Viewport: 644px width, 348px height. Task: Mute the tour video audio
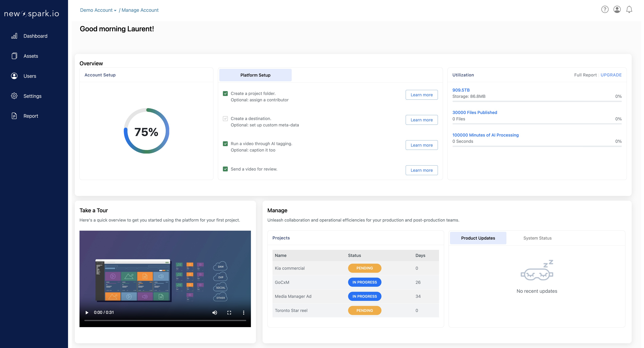click(215, 312)
